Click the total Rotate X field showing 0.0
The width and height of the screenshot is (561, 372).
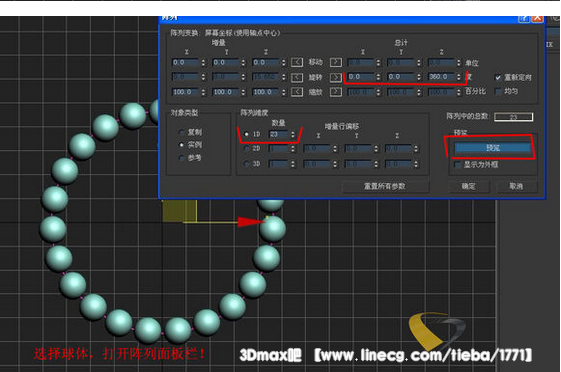[361, 77]
